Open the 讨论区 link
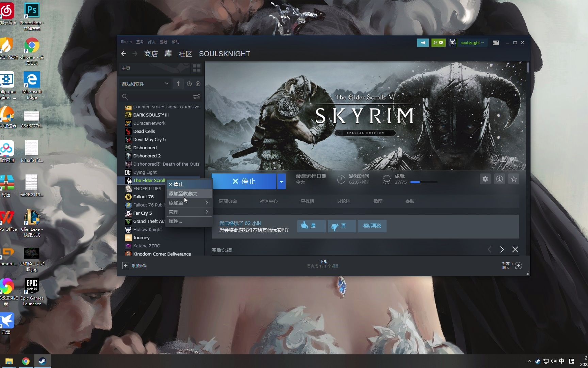This screenshot has height=368, width=588. click(x=344, y=201)
